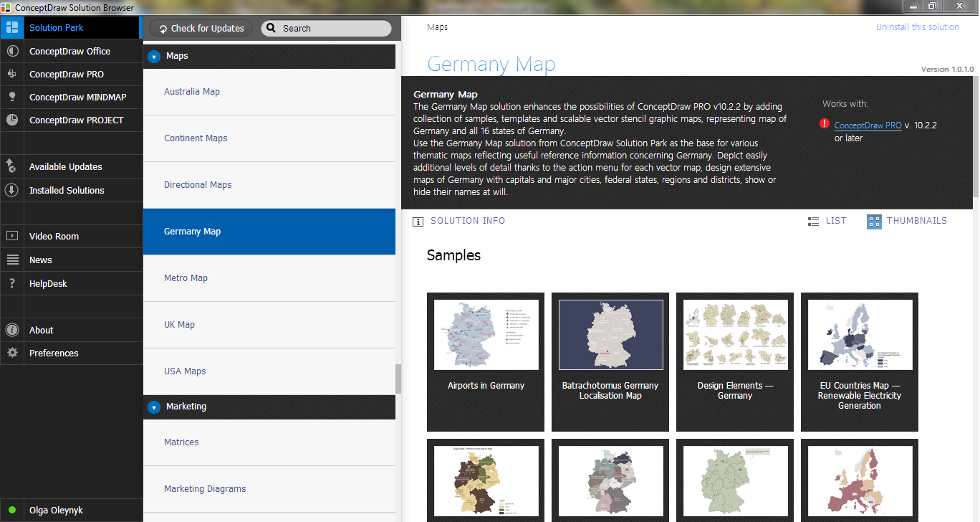Click the red warning icon beside ConceptDraw PRO
This screenshot has height=522, width=980.
click(825, 124)
